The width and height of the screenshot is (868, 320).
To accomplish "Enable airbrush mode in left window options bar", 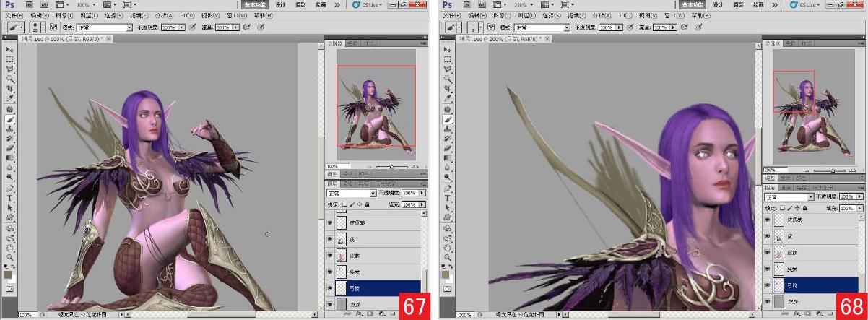I will (247, 27).
